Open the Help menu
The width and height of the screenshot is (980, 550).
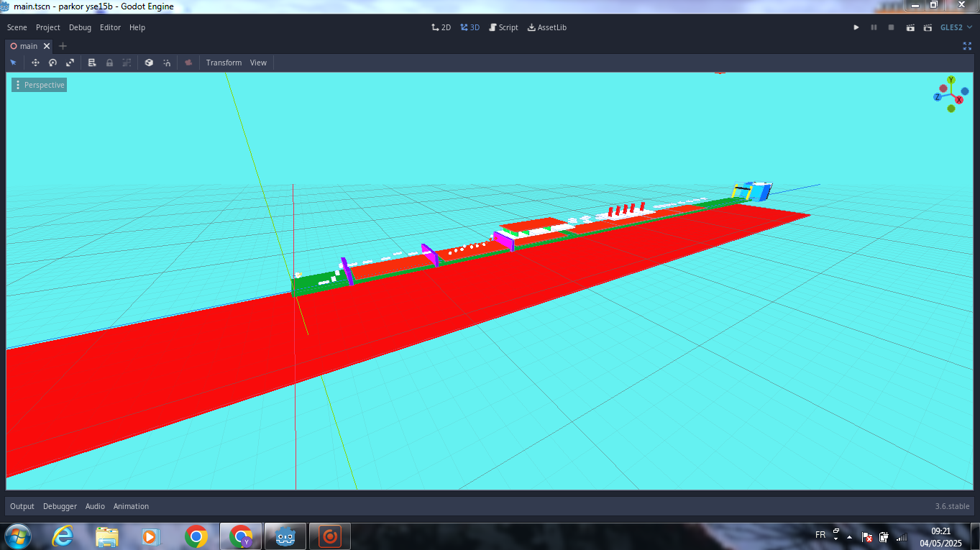137,27
